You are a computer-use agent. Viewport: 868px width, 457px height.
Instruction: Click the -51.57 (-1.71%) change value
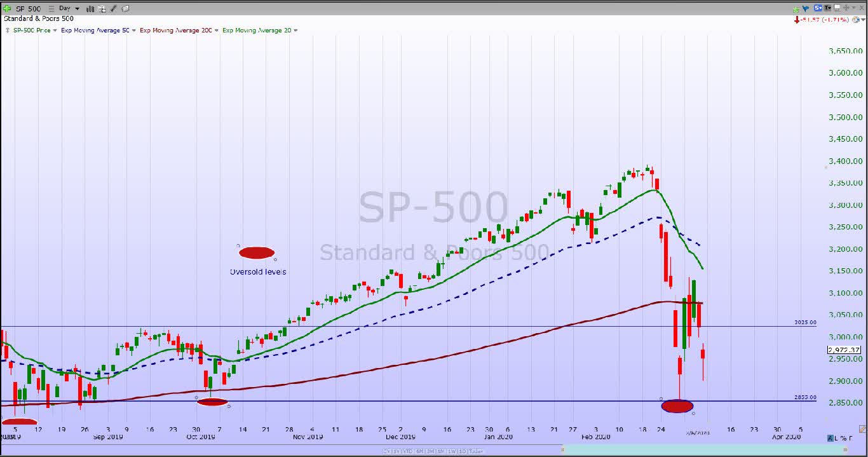[824, 20]
